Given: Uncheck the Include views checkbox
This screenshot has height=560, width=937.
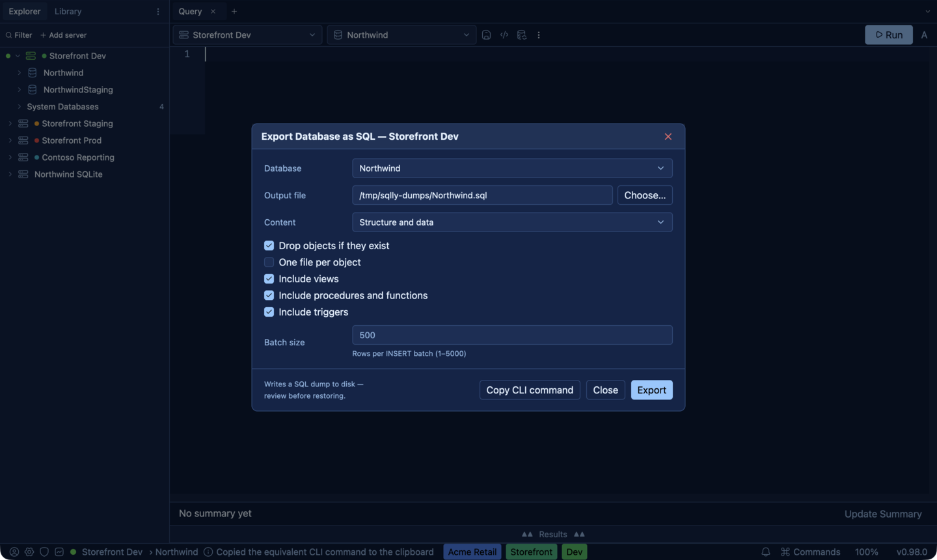Looking at the screenshot, I should pyautogui.click(x=269, y=279).
